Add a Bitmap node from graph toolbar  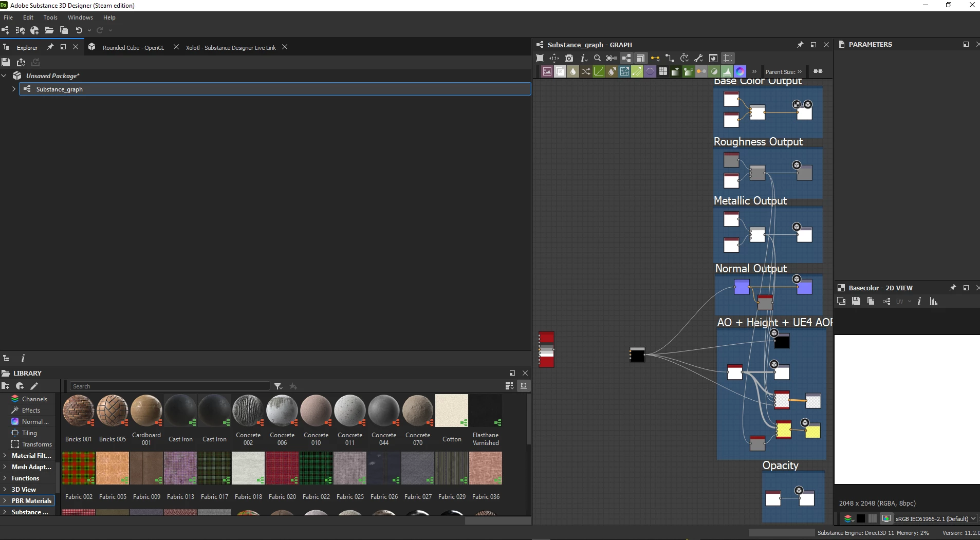(547, 71)
